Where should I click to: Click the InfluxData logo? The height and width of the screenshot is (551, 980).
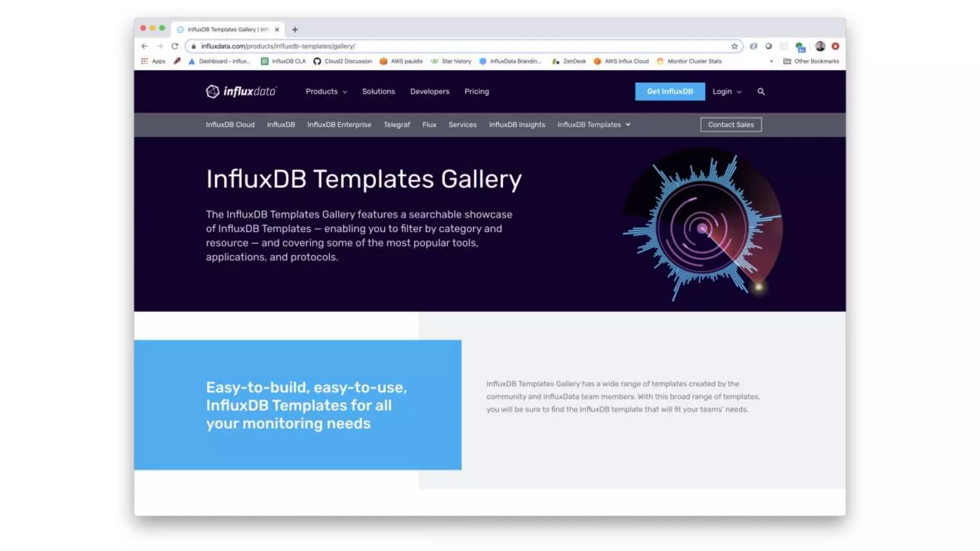pyautogui.click(x=241, y=91)
